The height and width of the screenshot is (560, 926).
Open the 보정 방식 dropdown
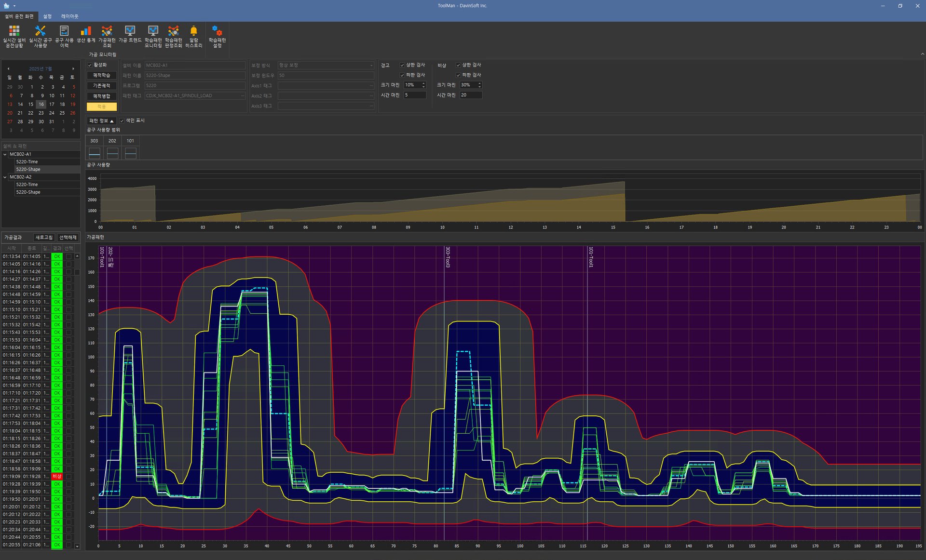tap(371, 65)
